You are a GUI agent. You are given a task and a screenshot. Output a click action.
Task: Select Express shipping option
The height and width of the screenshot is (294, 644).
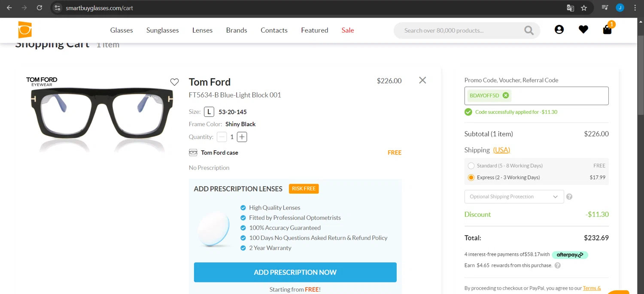point(471,177)
